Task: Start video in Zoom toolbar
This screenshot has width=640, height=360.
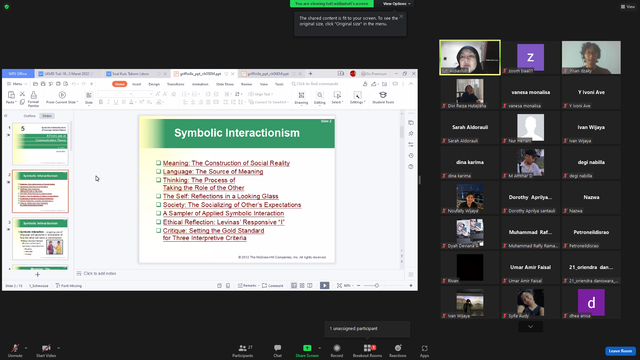Action: [x=46, y=350]
